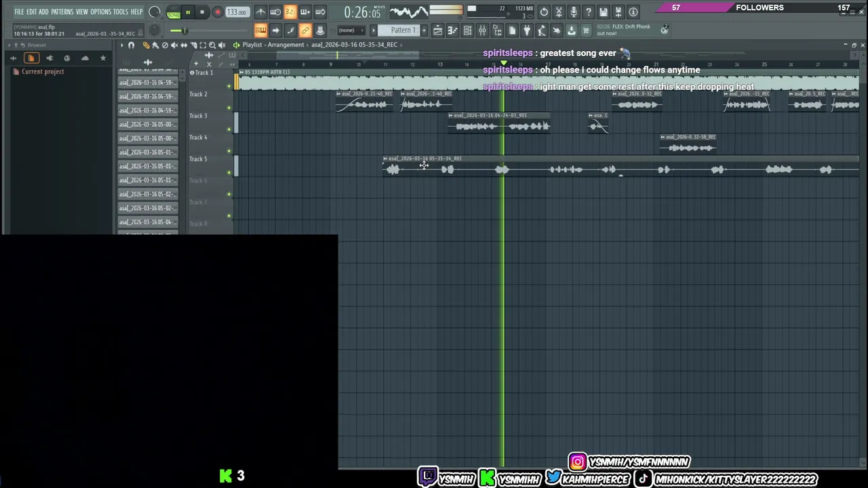
Task: Toggle playlist magnet snap icon
Action: 132,45
